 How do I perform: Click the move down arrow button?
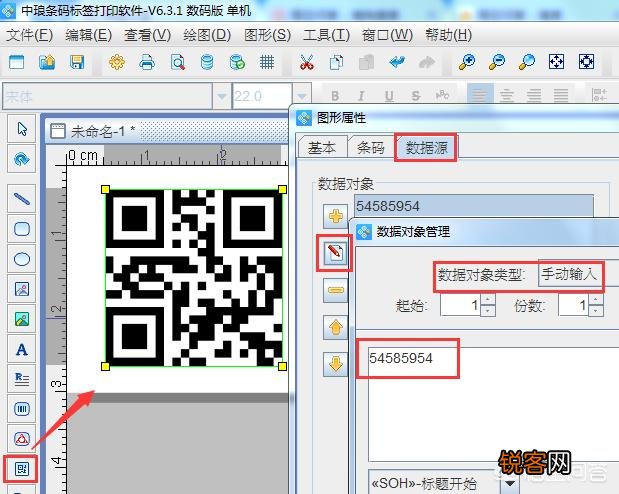pyautogui.click(x=335, y=364)
